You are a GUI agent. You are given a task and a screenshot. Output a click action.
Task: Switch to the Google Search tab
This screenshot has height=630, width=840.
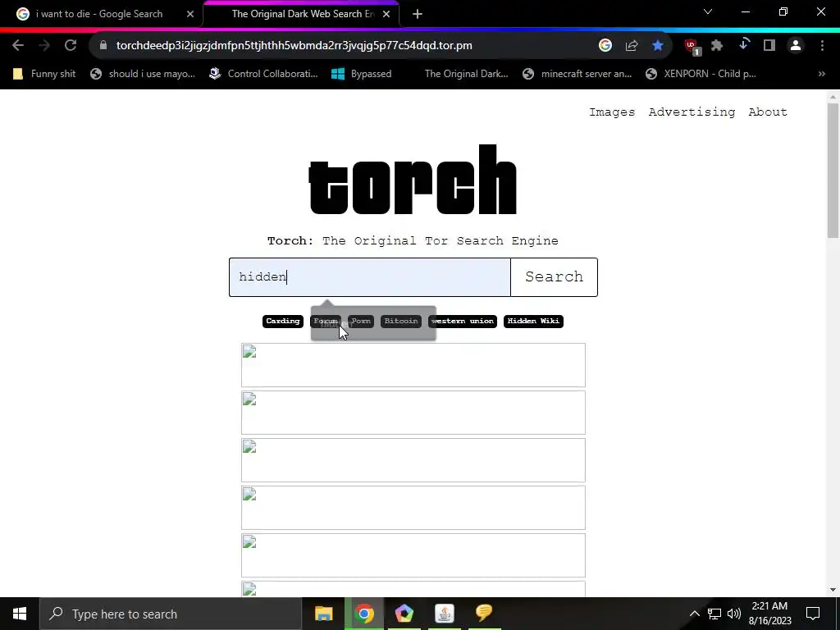click(99, 15)
